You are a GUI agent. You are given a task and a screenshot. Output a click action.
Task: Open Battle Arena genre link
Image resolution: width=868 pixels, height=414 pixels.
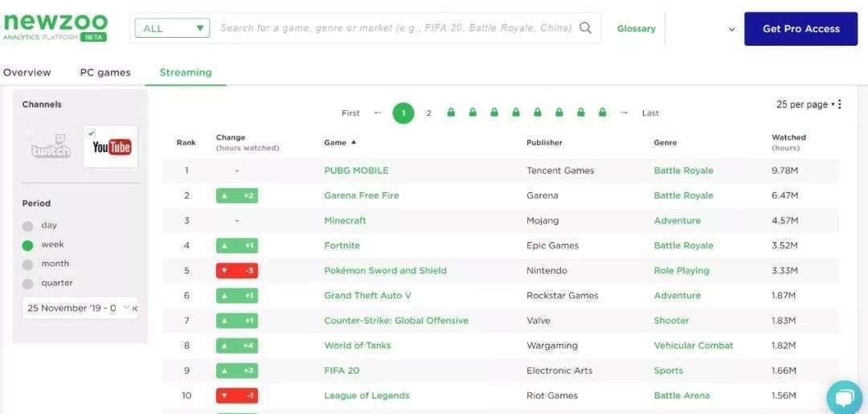tap(682, 396)
